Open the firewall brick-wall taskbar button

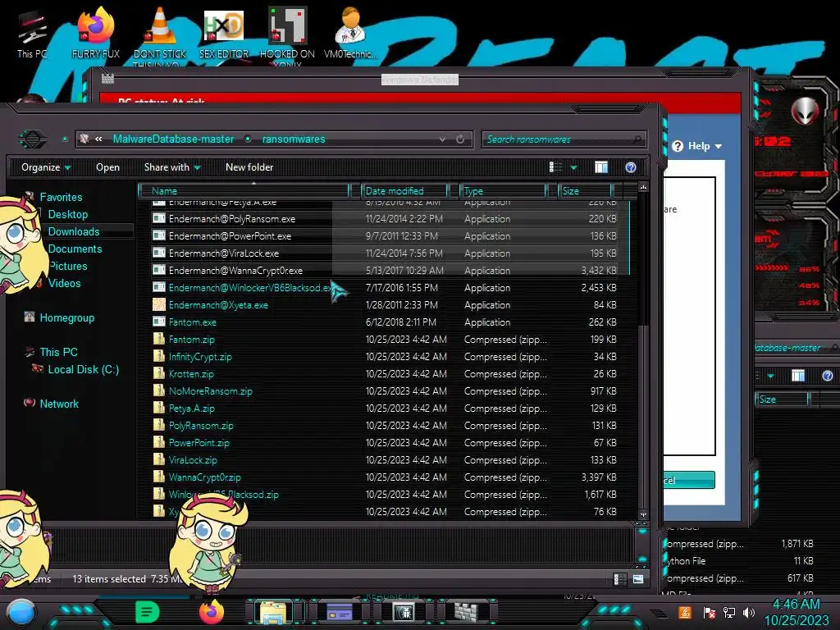[x=467, y=612]
